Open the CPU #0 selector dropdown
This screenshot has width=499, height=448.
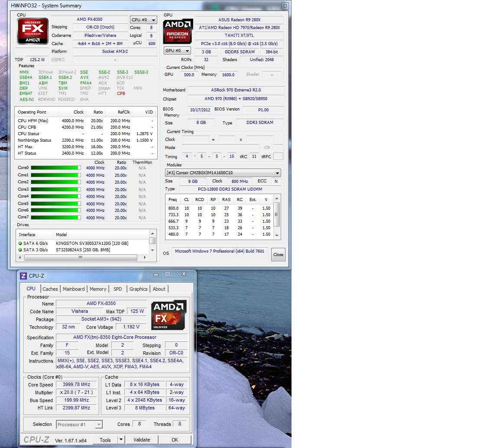coord(143,20)
